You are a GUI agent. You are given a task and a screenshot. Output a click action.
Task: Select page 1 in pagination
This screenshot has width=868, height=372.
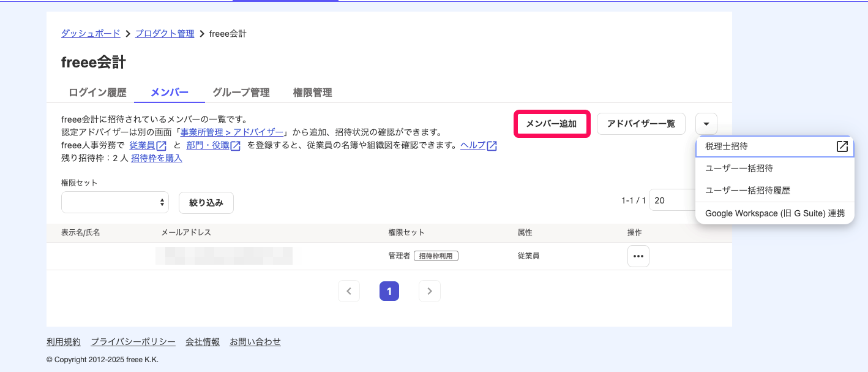389,291
